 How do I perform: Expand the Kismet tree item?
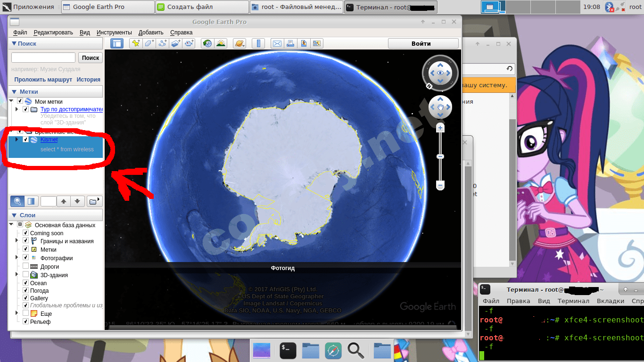click(17, 140)
